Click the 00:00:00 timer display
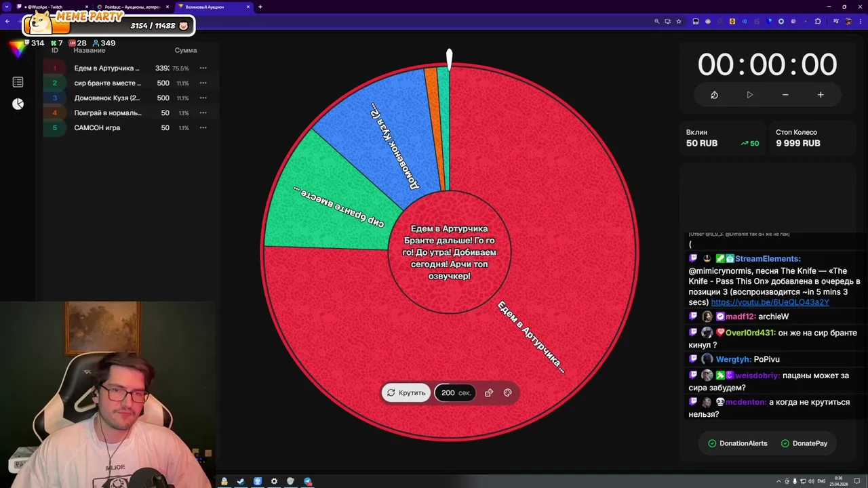Screen dimensions: 868x488 [767, 65]
